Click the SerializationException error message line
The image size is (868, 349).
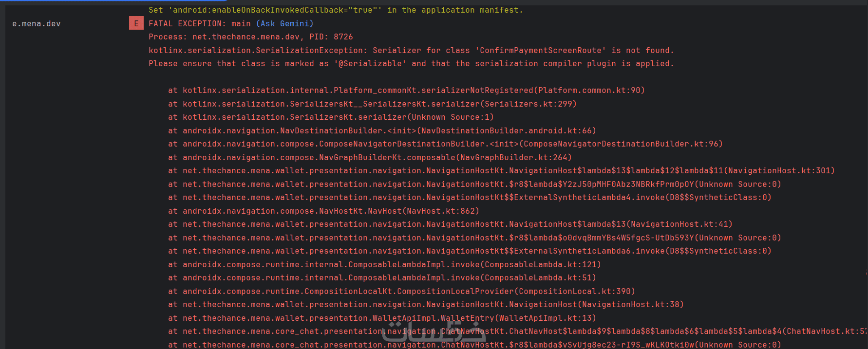411,50
